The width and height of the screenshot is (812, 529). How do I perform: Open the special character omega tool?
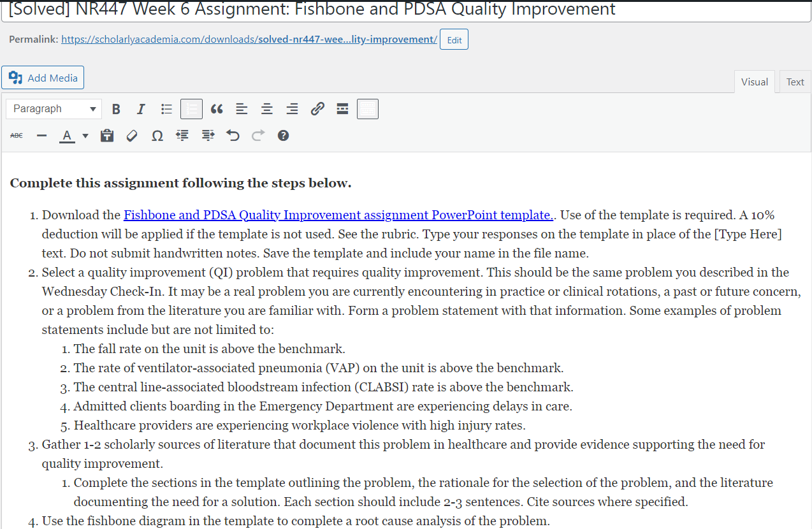coord(157,135)
